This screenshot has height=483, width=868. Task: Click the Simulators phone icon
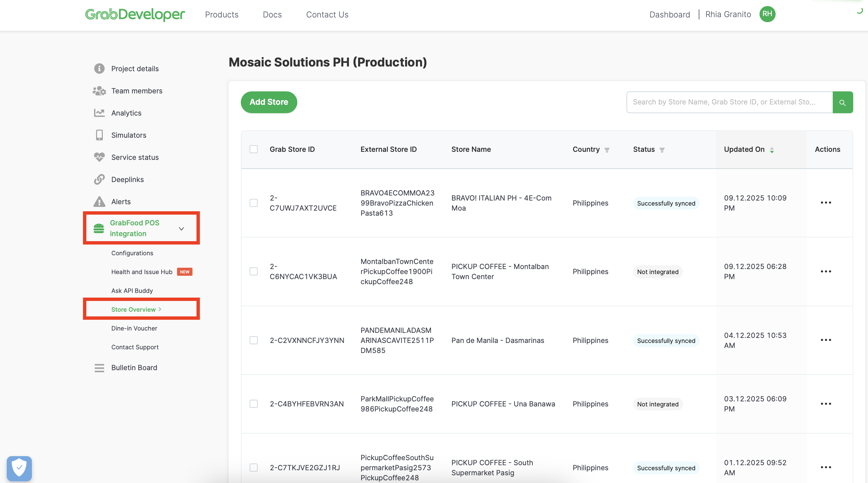pos(99,135)
